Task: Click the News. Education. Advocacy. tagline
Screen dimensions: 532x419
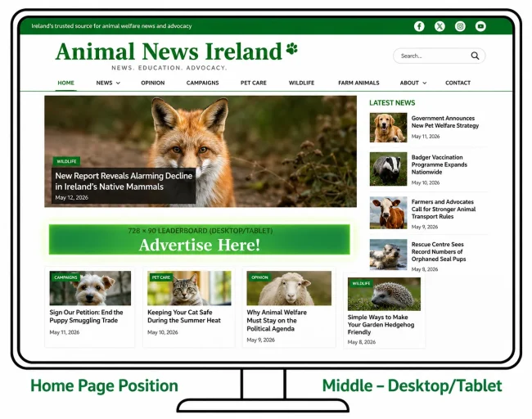Action: pyautogui.click(x=169, y=68)
